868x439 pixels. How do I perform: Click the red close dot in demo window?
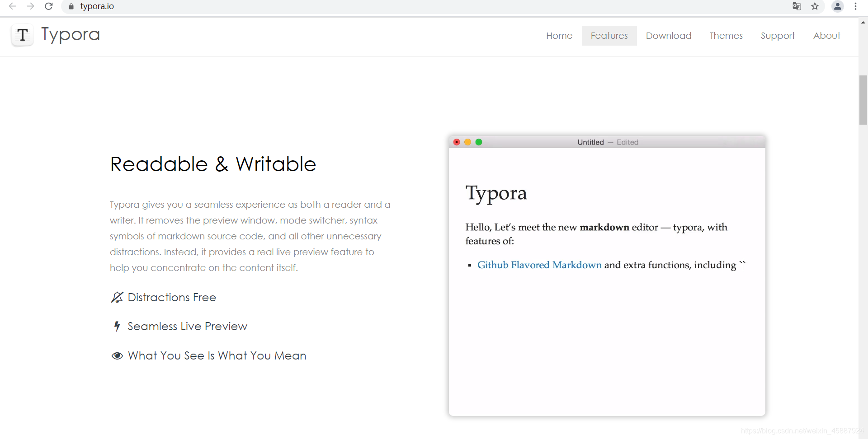[457, 142]
